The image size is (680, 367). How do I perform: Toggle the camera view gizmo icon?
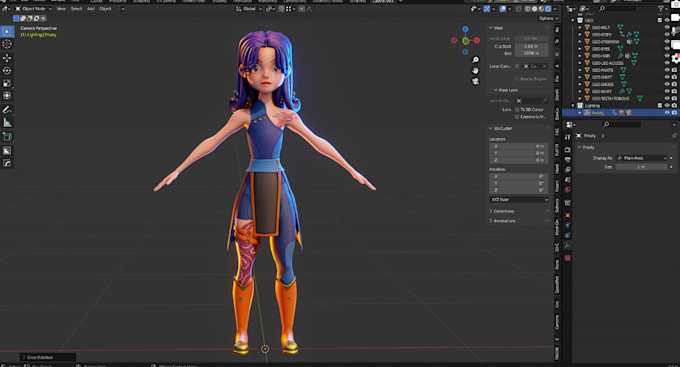pos(475,81)
